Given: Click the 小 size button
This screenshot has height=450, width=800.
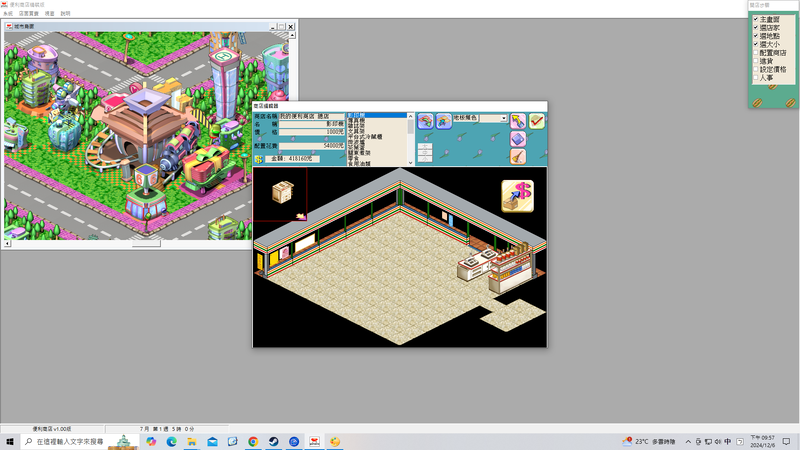Looking at the screenshot, I should pos(424,159).
